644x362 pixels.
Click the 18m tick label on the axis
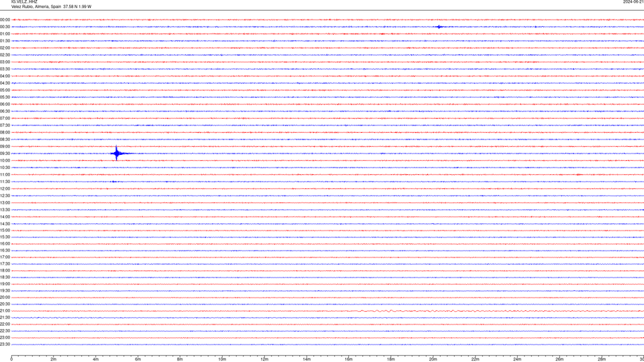(x=391, y=359)
